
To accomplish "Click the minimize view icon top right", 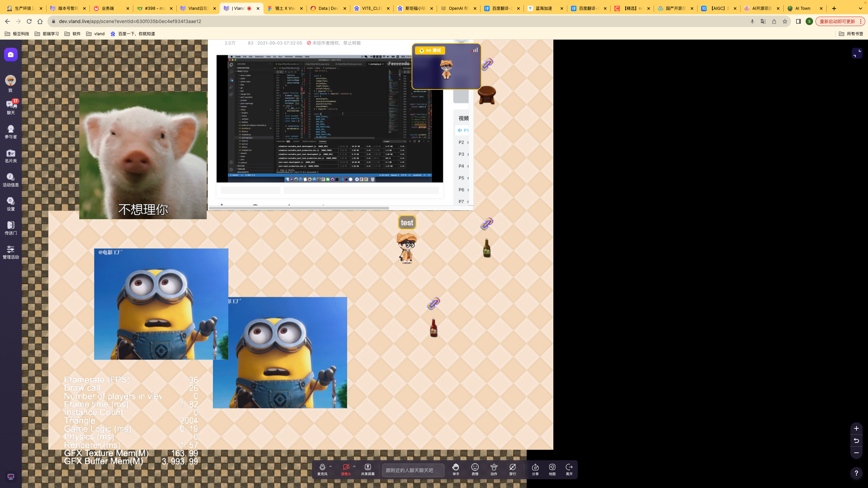I will pyautogui.click(x=857, y=53).
